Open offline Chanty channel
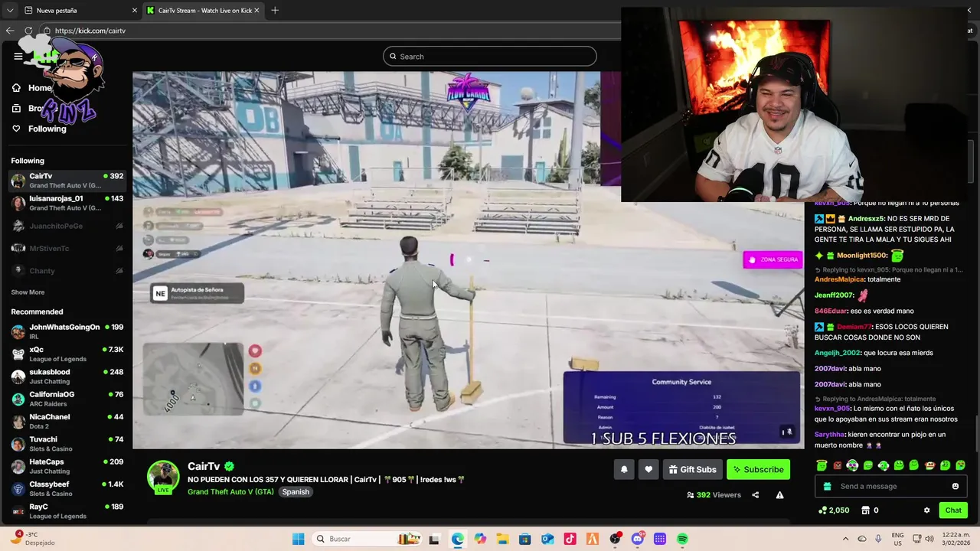 (x=67, y=271)
